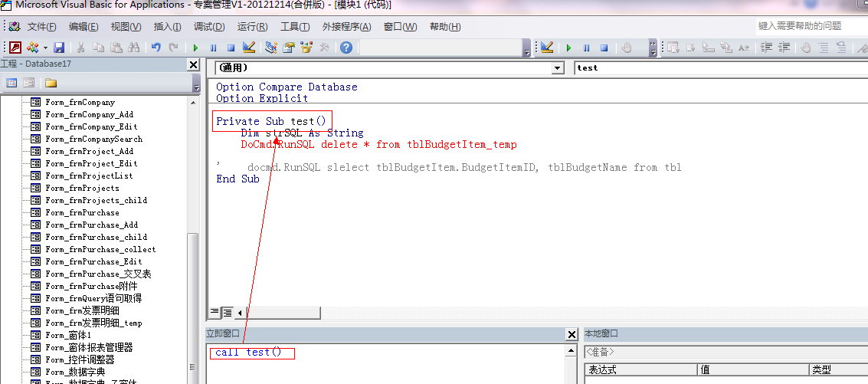Undo the last edit
The height and width of the screenshot is (384, 868).
click(156, 48)
